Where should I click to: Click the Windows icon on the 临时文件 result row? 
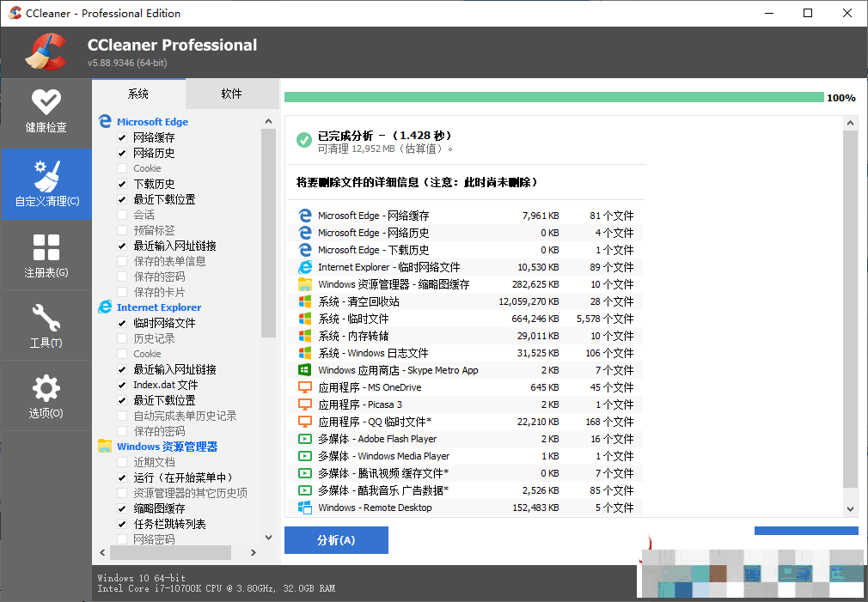point(304,318)
